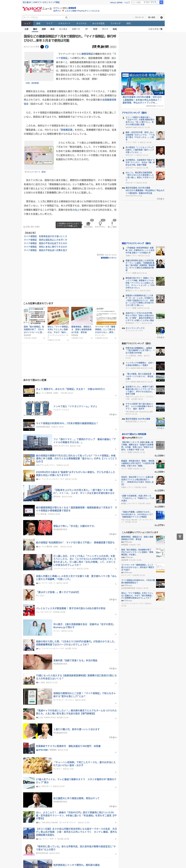Click the 読売新聞オンライン logo

(104, 47)
